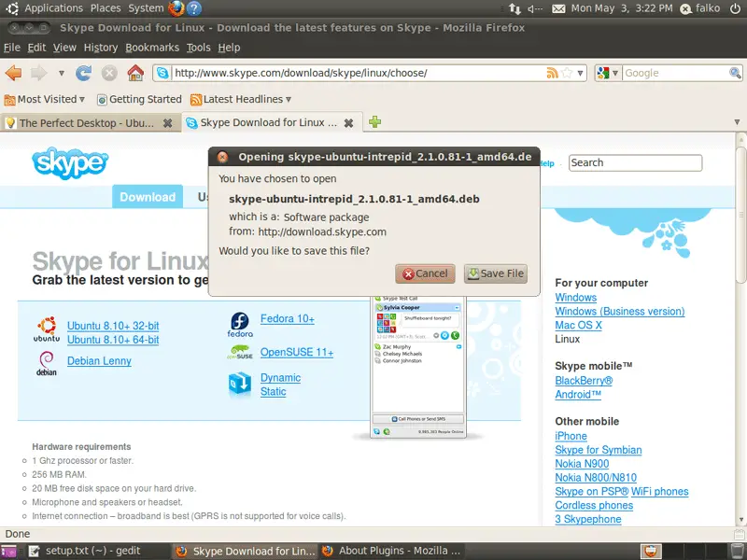This screenshot has height=560, width=747.
Task: Open the Applications menu
Action: pyautogui.click(x=54, y=8)
